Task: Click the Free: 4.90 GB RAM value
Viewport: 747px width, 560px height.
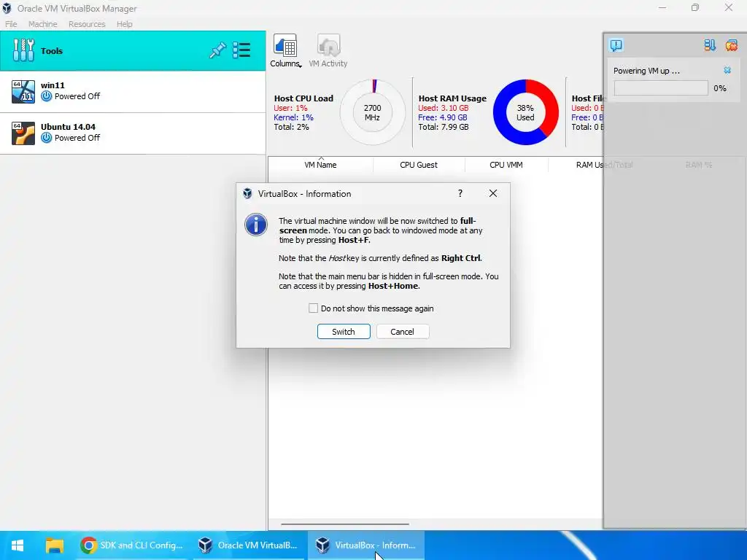Action: 443,117
